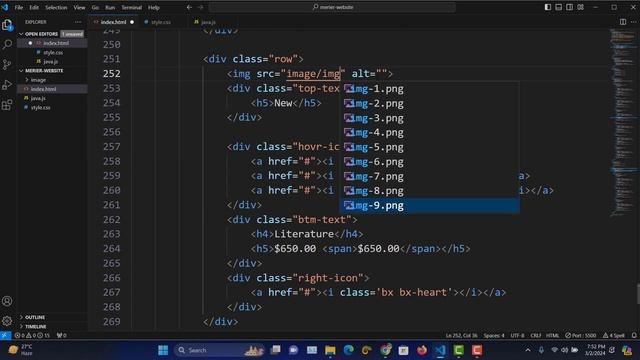
Task: Click the Go Forward navigation arrow
Action: (x=200, y=7)
